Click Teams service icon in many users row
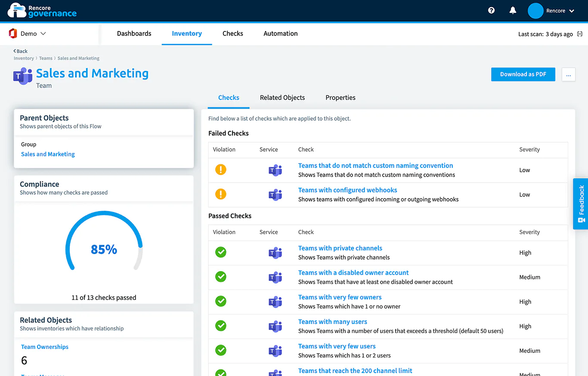 (x=275, y=326)
